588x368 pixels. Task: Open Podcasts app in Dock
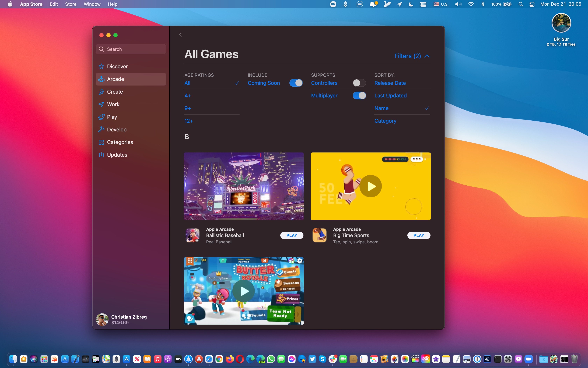(168, 359)
